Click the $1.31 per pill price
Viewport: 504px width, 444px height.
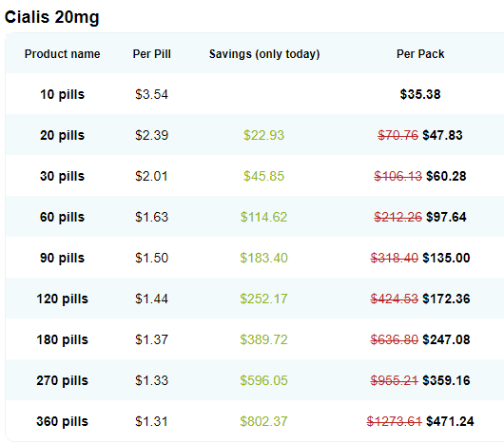(151, 421)
